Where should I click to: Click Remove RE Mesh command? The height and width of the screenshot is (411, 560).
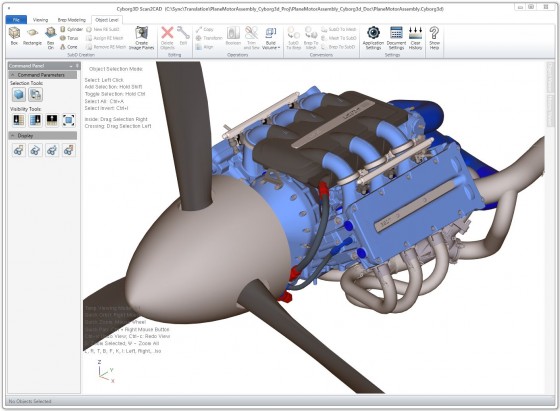[x=106, y=47]
